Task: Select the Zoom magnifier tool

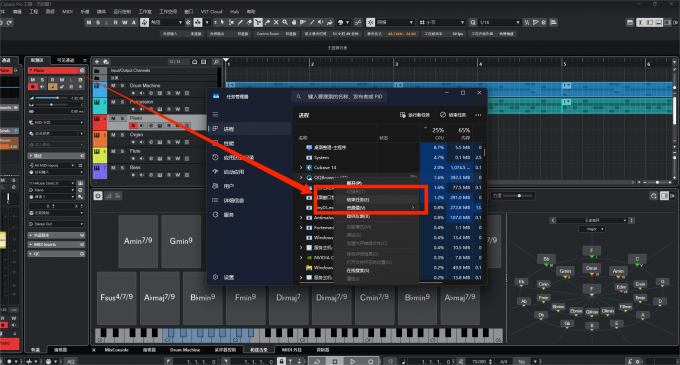Action: [285, 23]
